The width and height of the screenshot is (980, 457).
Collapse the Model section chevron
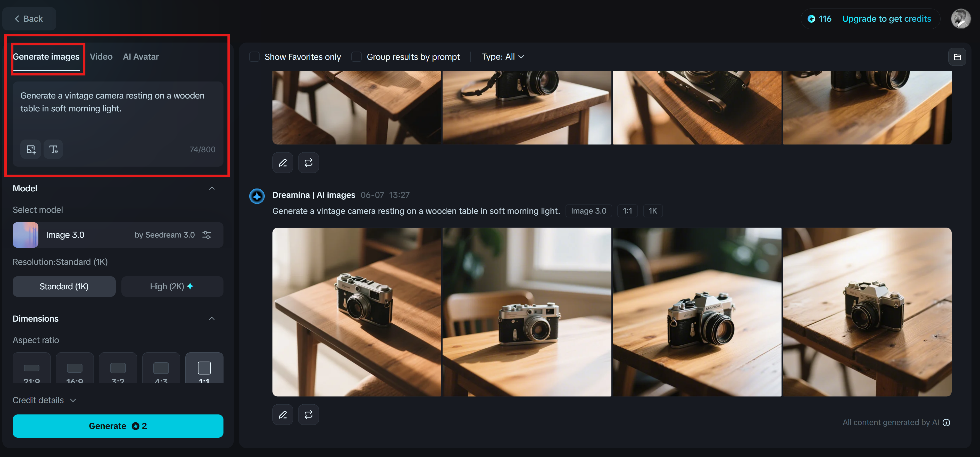pos(212,188)
